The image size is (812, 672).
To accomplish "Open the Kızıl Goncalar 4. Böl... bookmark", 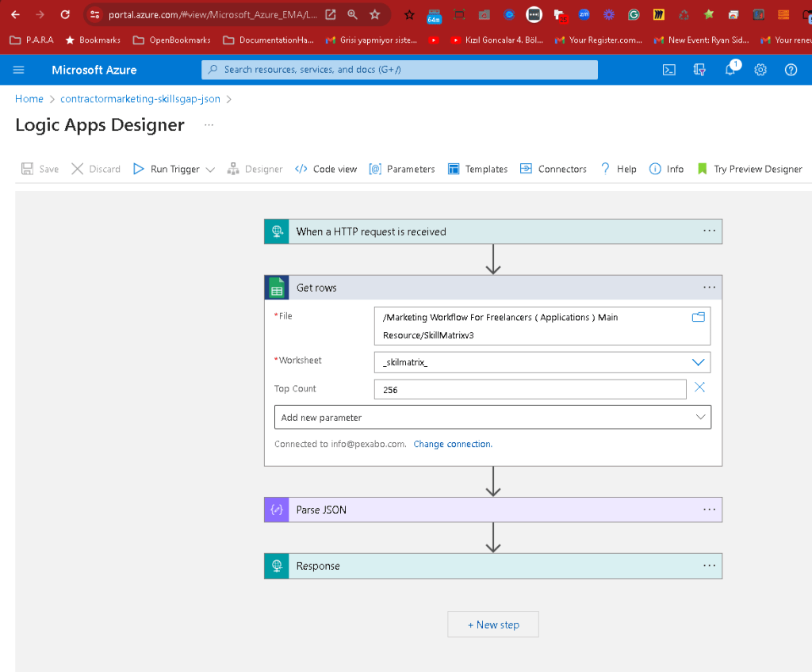I will click(x=496, y=40).
